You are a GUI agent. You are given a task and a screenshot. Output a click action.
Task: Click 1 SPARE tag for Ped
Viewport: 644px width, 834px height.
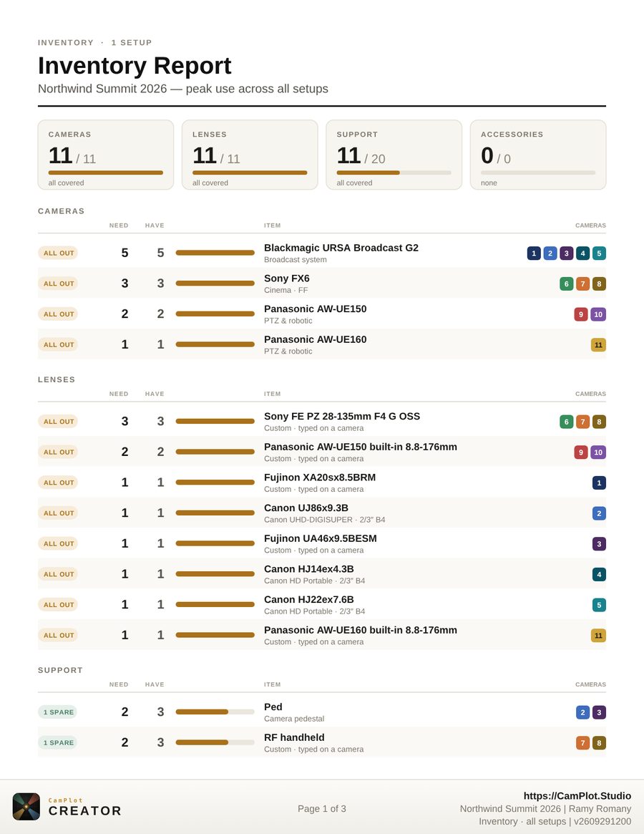(57, 712)
